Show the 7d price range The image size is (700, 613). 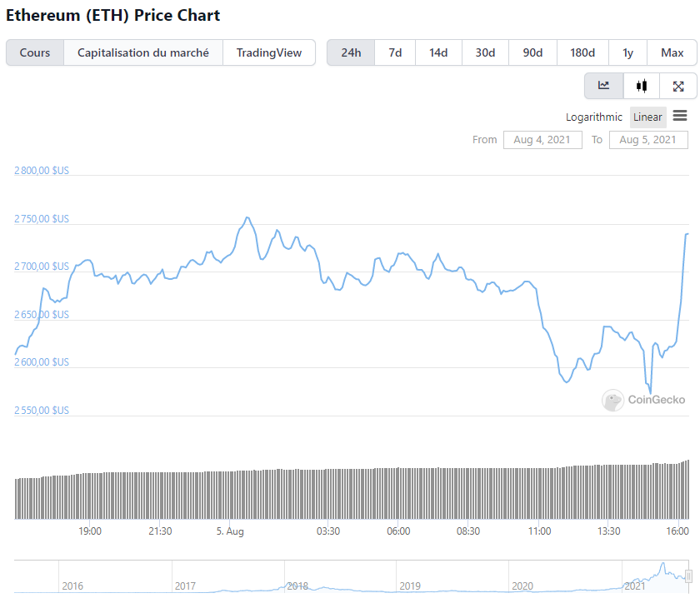pyautogui.click(x=395, y=52)
